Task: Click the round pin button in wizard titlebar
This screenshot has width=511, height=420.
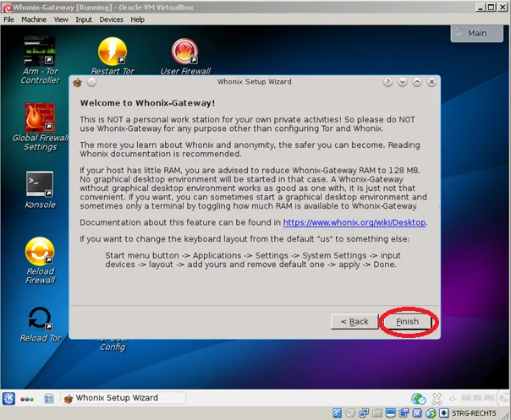Action: (92, 82)
